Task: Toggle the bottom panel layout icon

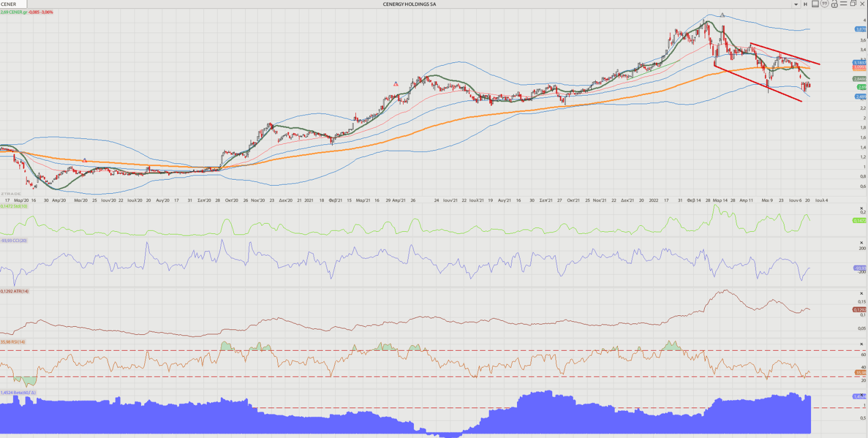Action: pyautogui.click(x=815, y=4)
